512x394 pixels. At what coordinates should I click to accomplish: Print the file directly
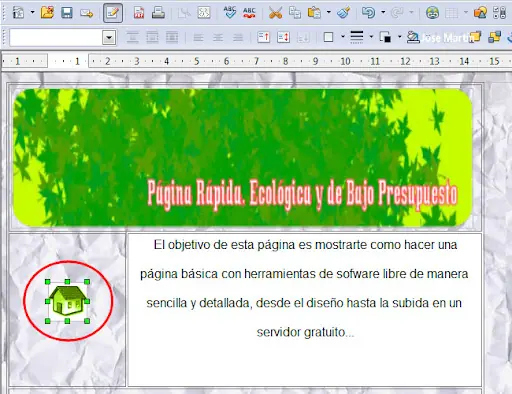click(158, 13)
